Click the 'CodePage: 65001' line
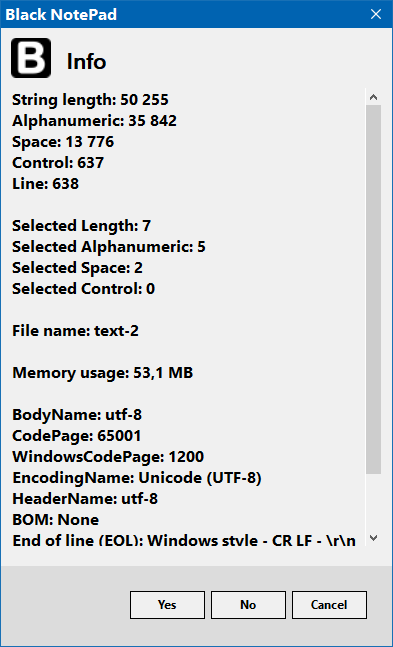 [77, 436]
